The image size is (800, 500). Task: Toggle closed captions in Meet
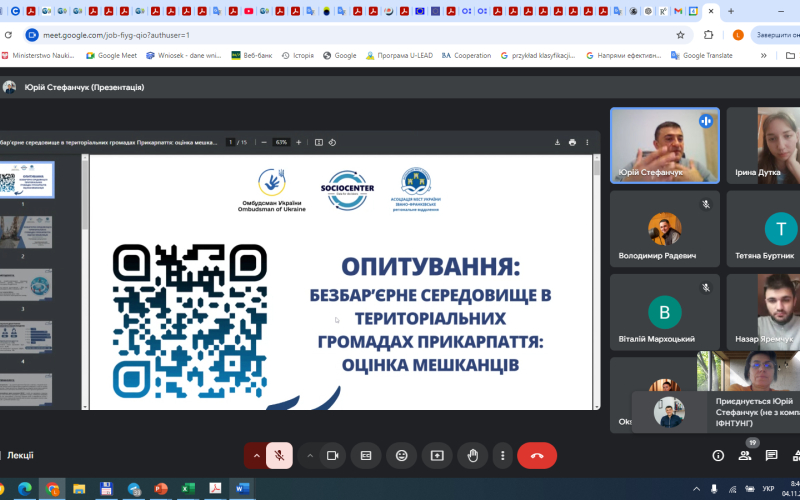[x=366, y=456]
